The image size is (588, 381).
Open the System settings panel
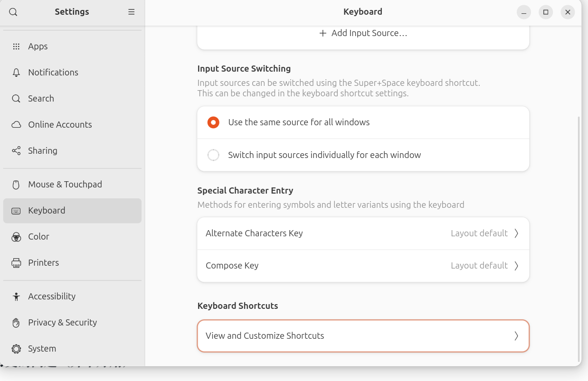[x=42, y=349]
